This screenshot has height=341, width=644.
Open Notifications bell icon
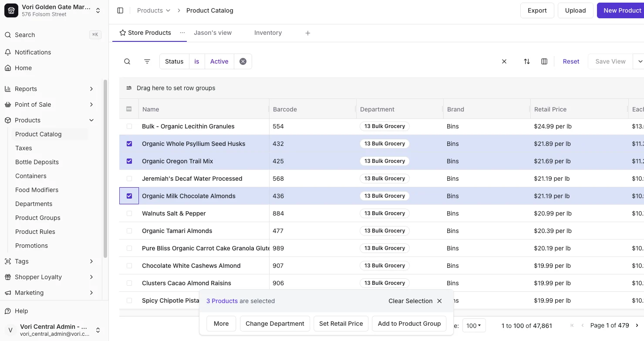pyautogui.click(x=8, y=52)
